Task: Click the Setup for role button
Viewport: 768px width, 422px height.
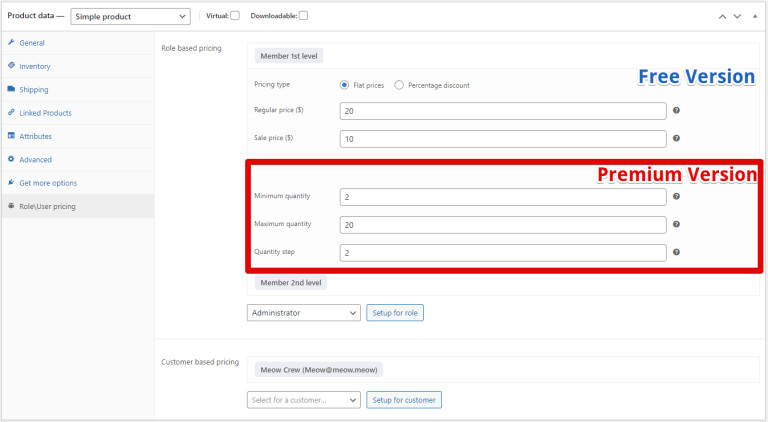Action: pyautogui.click(x=395, y=313)
